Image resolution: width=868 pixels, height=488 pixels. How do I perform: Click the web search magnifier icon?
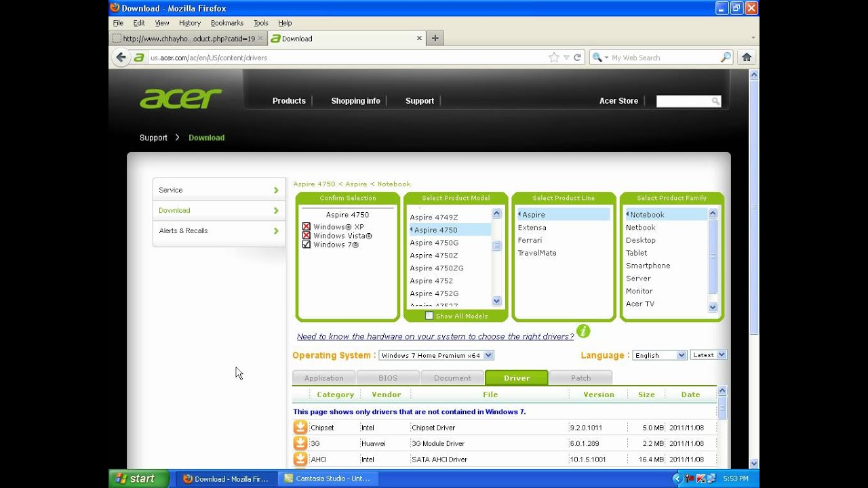pos(726,58)
